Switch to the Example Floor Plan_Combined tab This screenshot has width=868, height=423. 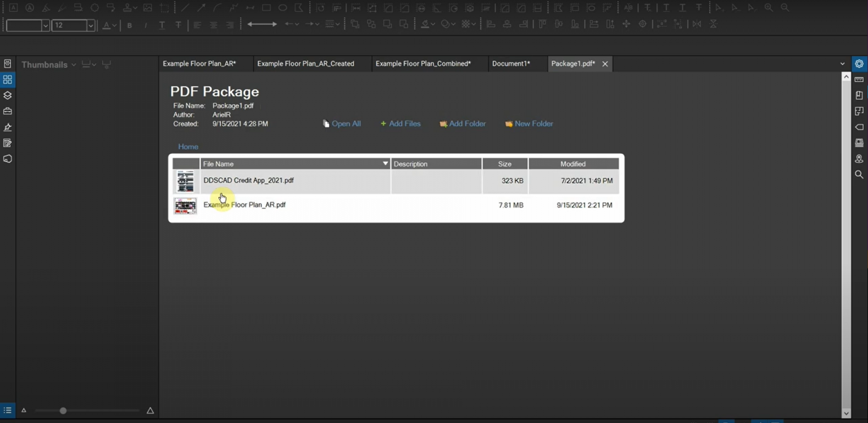[x=423, y=63]
